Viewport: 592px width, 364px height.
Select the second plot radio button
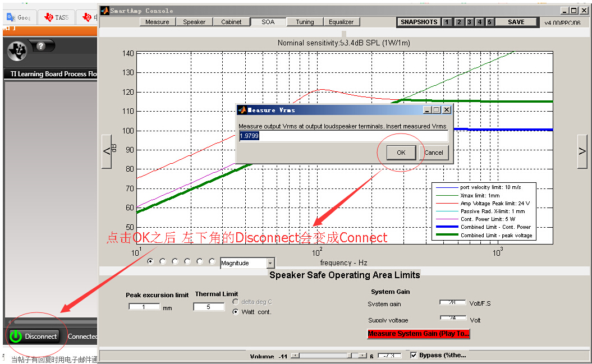163,261
